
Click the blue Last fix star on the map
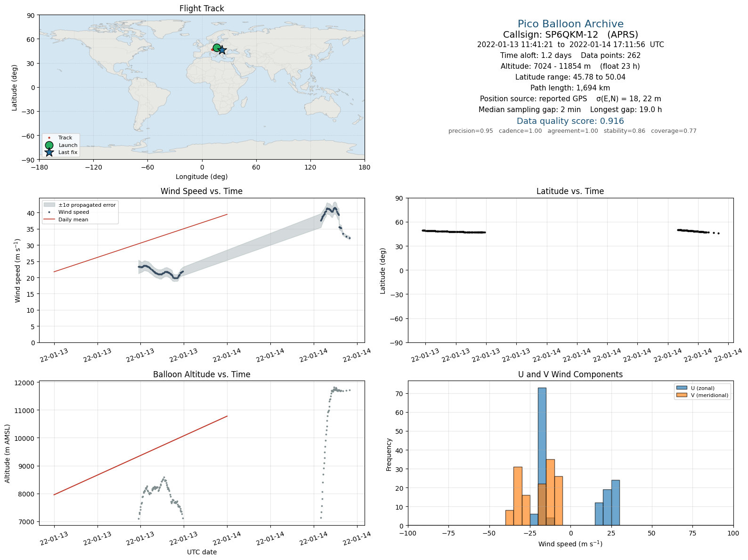(x=222, y=50)
